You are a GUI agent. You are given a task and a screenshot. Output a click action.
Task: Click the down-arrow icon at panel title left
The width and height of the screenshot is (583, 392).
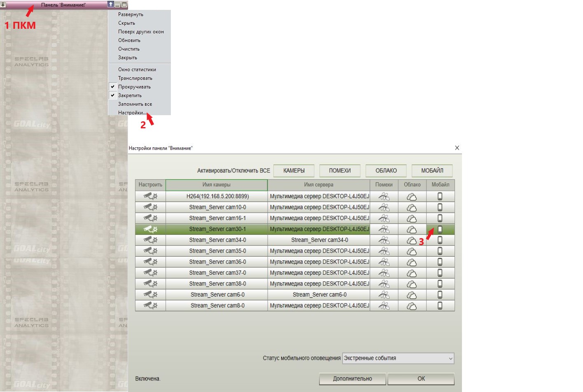(x=3, y=5)
